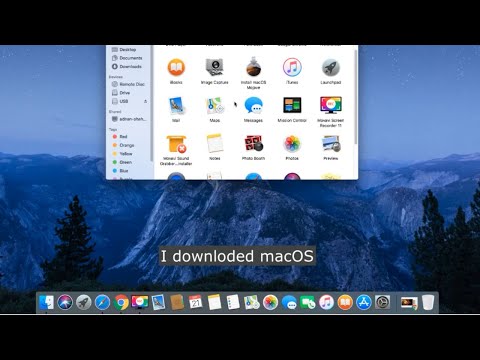Screen dimensions: 480x360
Task: Open FaceTime from the Dock
Action: click(x=308, y=303)
